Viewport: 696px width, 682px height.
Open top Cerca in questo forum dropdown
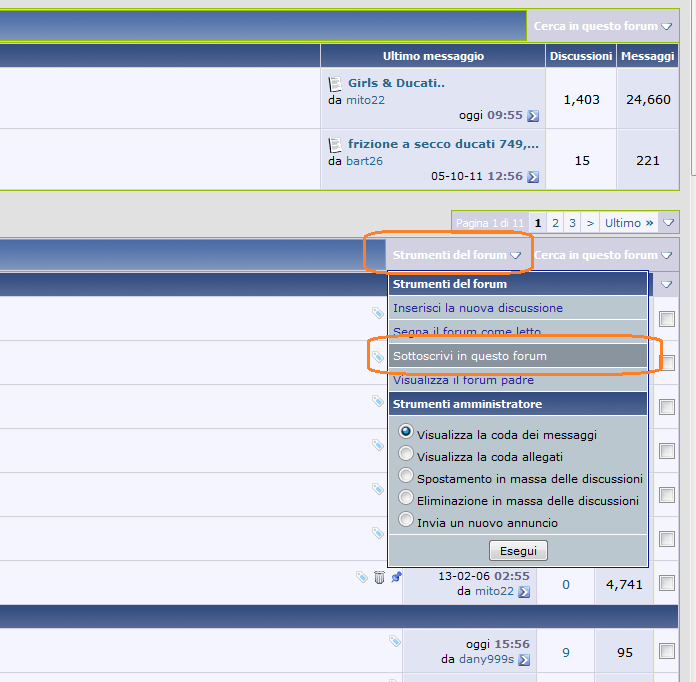[602, 26]
